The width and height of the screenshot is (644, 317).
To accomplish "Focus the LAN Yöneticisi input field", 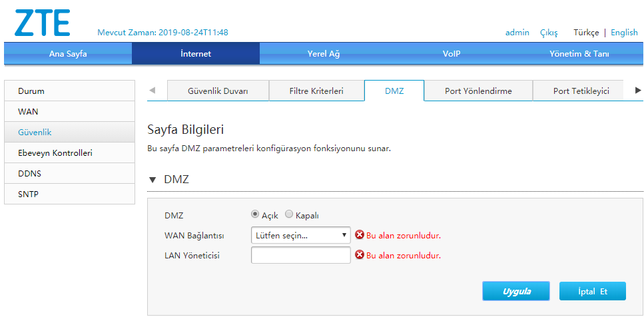I will tap(301, 255).
